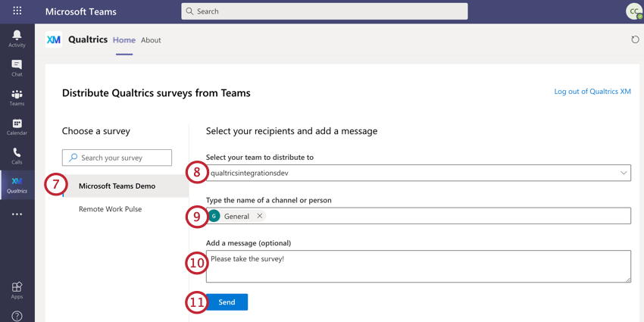Click the message text area

418,266
